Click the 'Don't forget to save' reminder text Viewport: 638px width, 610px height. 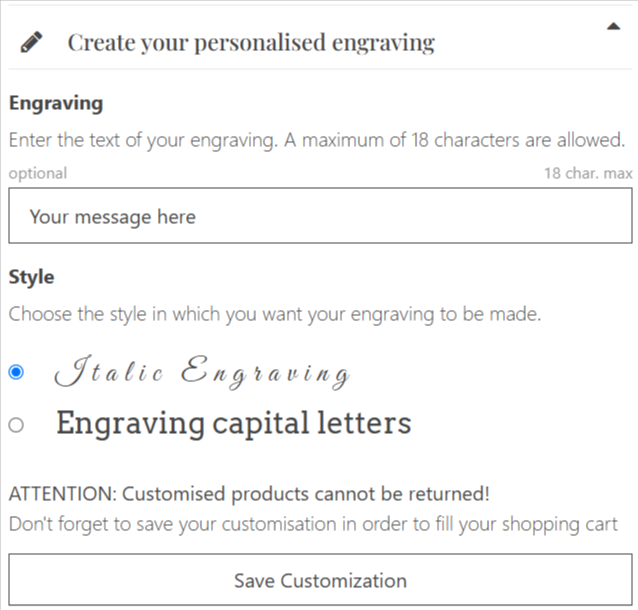coord(313,524)
